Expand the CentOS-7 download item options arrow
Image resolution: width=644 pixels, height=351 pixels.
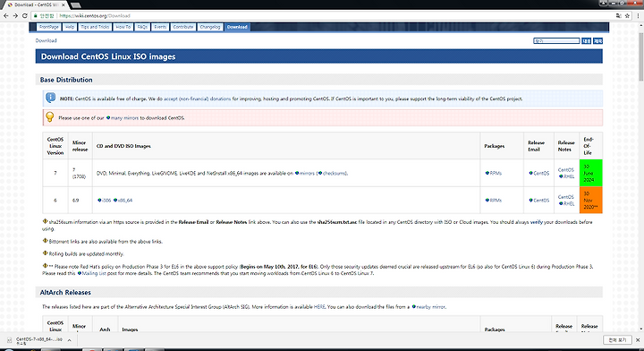pos(70,340)
